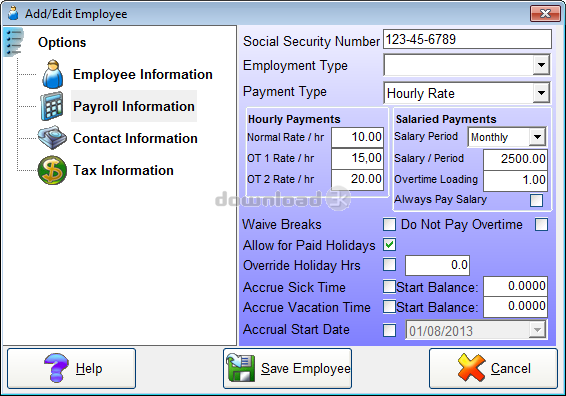Click the floppy disk Save icon

pyautogui.click(x=240, y=368)
